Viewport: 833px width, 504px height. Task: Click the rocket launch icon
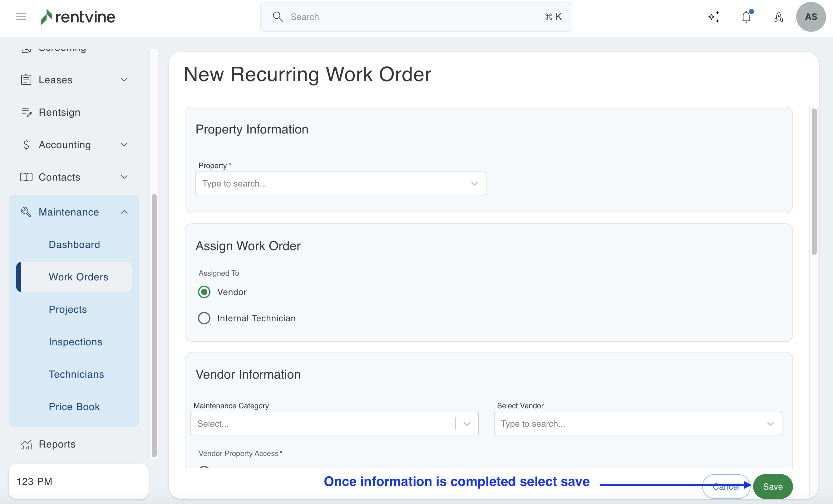pos(779,17)
